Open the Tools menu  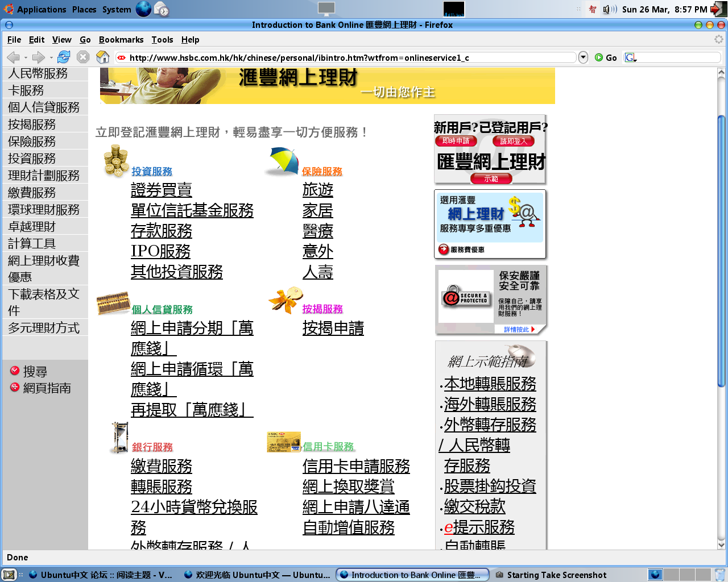162,40
